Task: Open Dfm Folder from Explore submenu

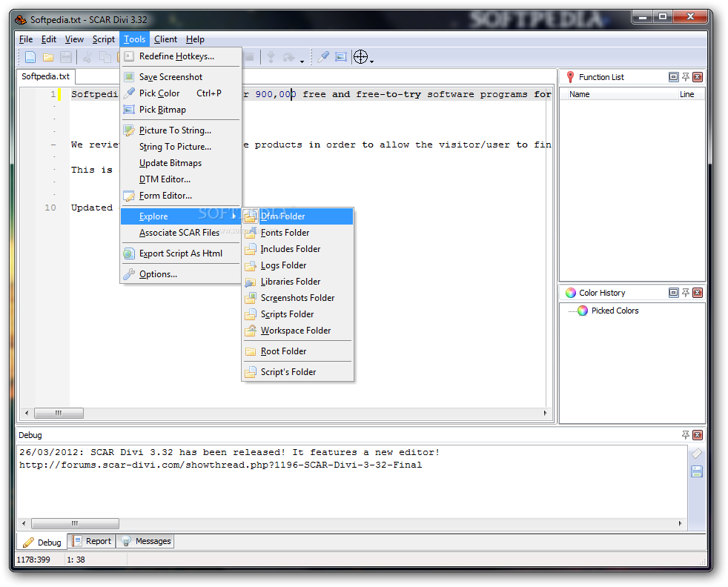Action: pyautogui.click(x=297, y=216)
